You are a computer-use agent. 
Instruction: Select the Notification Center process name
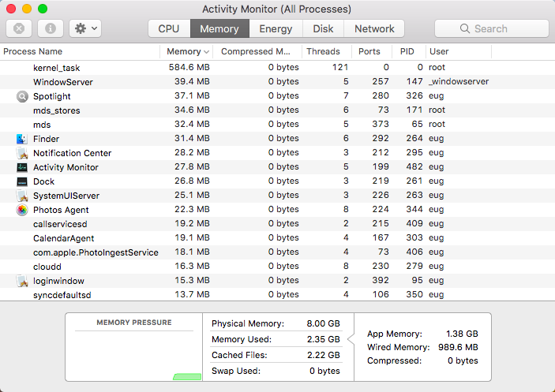tap(72, 153)
